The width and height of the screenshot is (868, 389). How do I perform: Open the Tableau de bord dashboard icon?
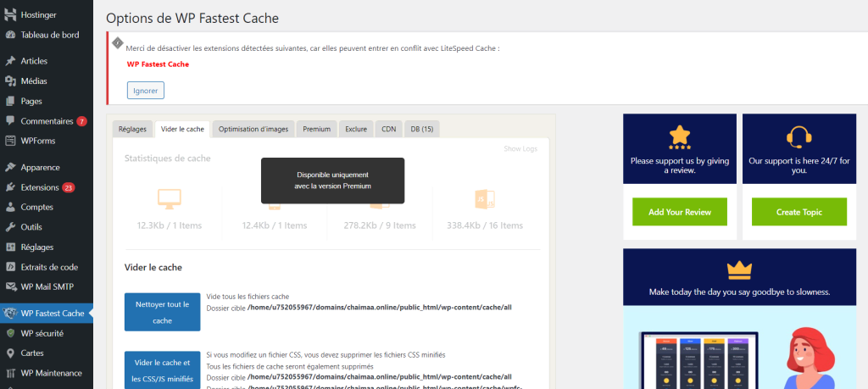coord(10,35)
